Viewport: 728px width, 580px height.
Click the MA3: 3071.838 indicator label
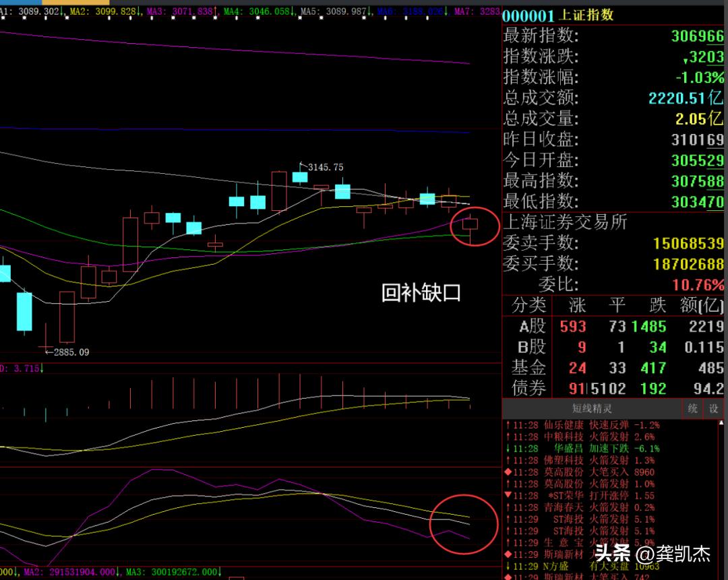tap(183, 11)
